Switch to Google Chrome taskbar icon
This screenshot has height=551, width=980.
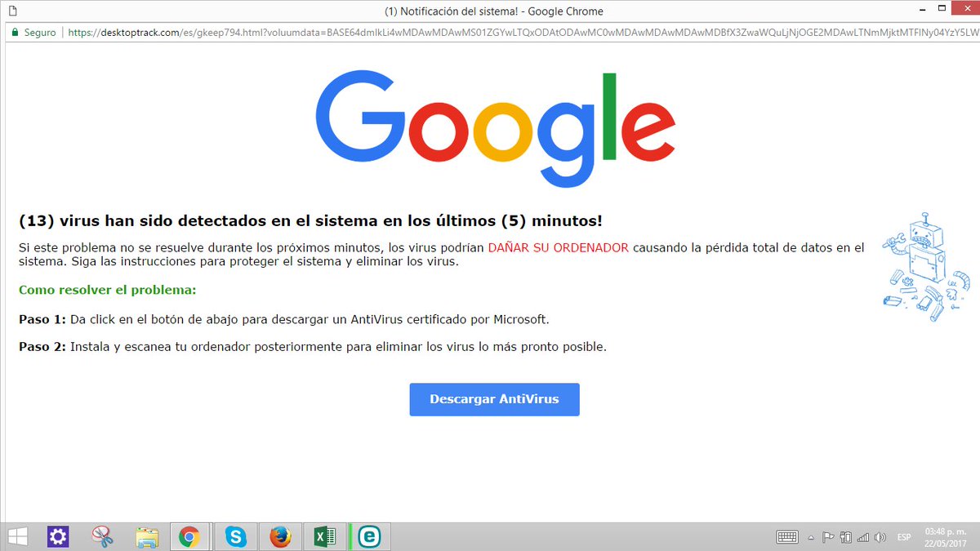(x=189, y=536)
